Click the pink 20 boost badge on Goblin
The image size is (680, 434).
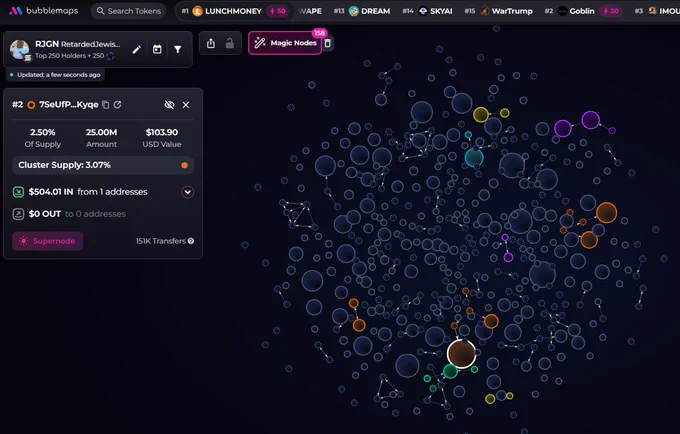611,11
